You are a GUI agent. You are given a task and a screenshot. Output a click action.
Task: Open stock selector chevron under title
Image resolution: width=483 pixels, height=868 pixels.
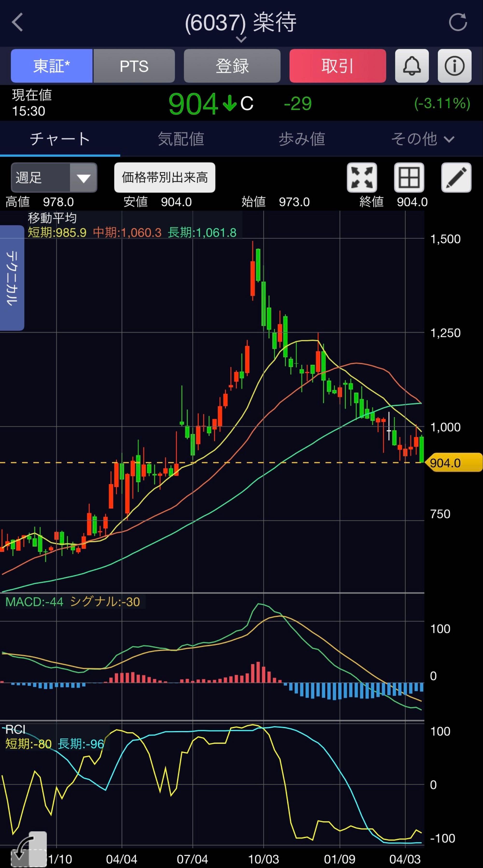(241, 40)
